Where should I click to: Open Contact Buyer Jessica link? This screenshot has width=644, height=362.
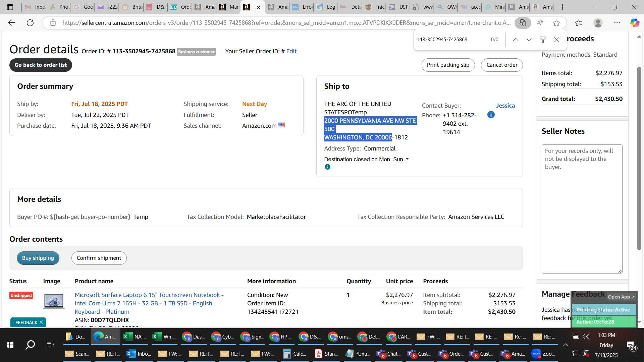coord(505,106)
